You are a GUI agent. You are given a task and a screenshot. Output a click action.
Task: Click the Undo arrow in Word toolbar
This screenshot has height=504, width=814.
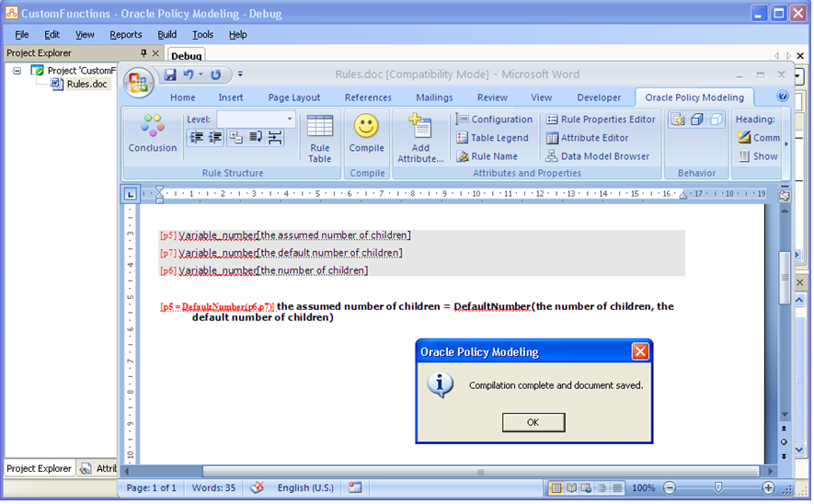click(189, 74)
